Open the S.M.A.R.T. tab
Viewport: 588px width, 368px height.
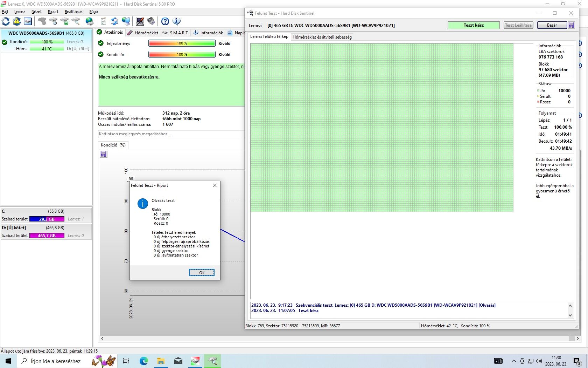pyautogui.click(x=176, y=33)
